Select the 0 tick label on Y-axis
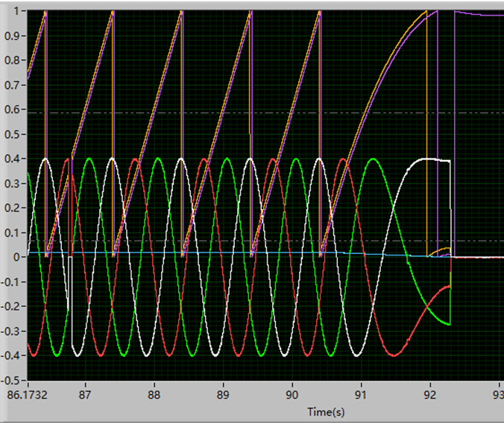 coord(17,257)
